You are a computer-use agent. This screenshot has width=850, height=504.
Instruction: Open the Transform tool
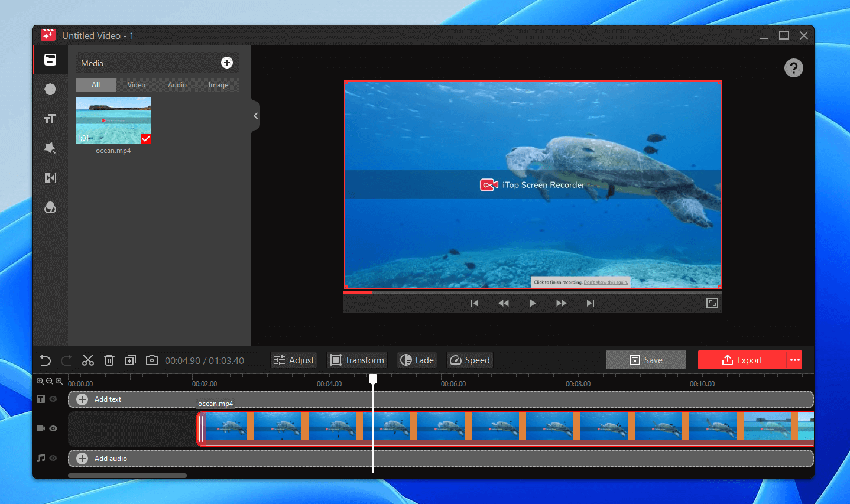click(x=357, y=360)
